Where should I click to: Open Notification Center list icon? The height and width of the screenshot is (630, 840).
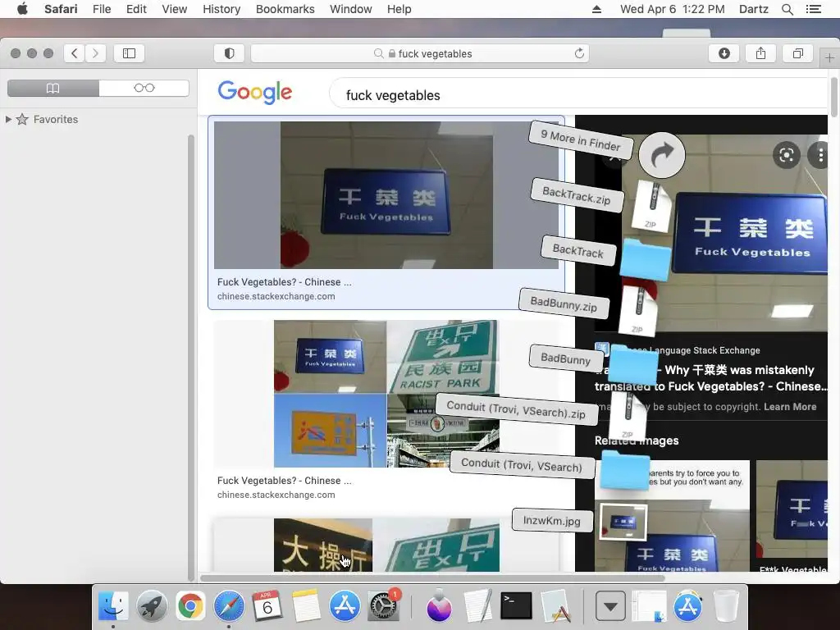813,9
